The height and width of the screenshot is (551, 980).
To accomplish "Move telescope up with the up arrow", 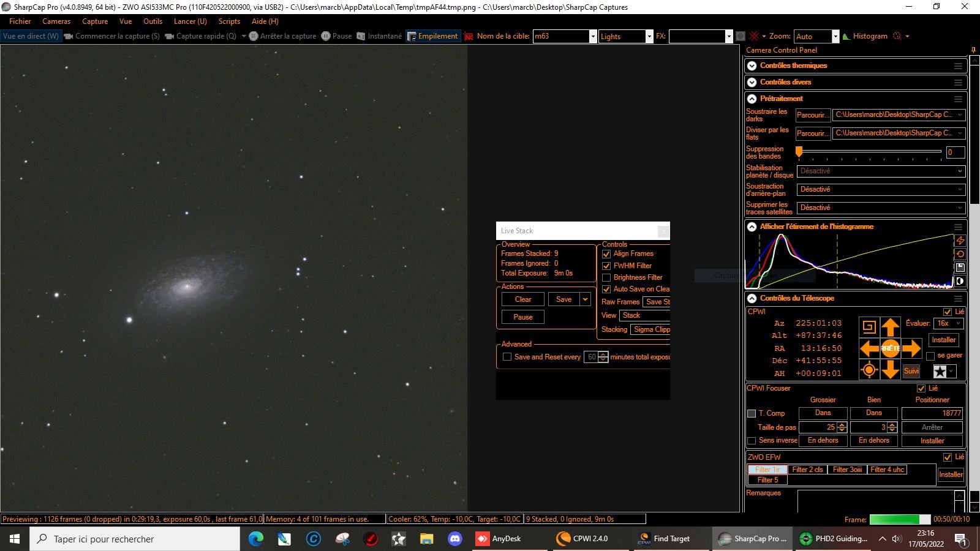I will click(x=891, y=327).
